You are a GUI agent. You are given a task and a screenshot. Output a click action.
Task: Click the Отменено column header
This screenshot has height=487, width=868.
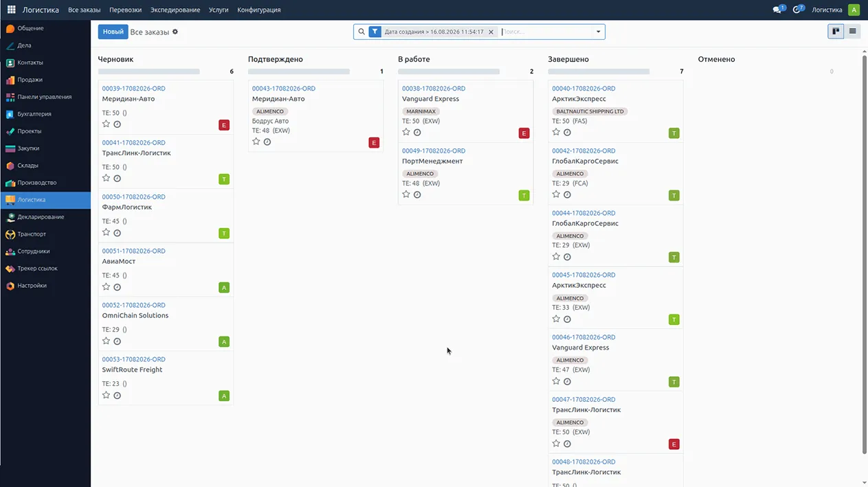(x=716, y=59)
